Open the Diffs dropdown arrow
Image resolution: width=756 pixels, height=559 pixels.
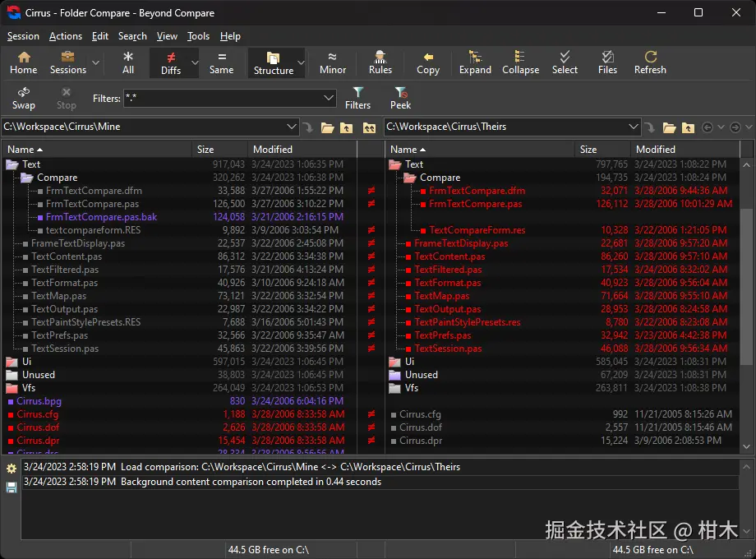(195, 62)
